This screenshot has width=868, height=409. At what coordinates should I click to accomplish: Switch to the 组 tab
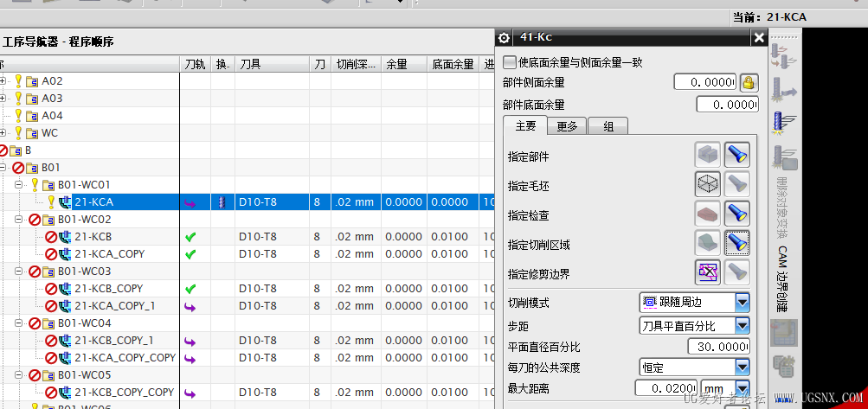coord(608,127)
